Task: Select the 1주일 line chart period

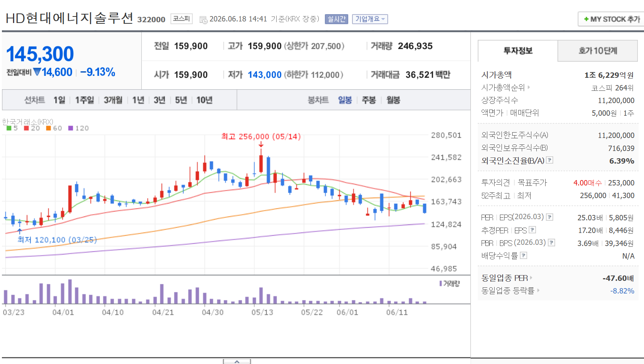Action: [x=84, y=100]
